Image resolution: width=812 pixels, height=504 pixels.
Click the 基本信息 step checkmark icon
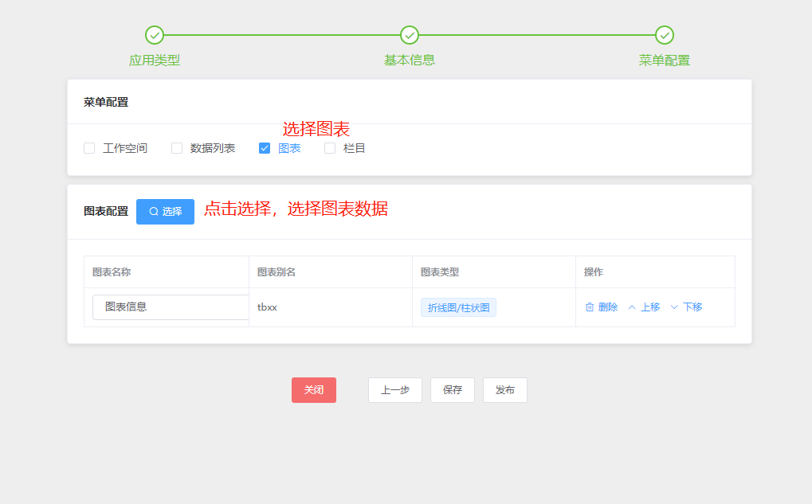tap(410, 35)
